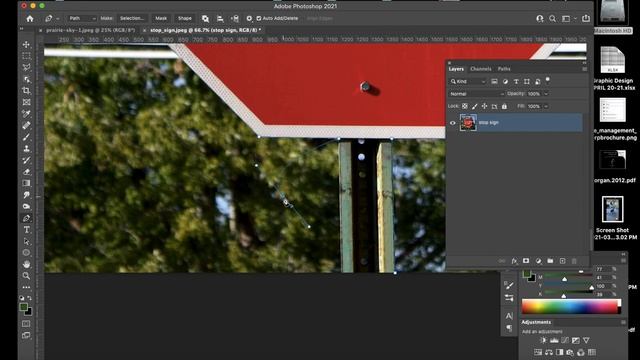640x360 pixels.
Task: Create a new layer icon
Action: tap(562, 261)
